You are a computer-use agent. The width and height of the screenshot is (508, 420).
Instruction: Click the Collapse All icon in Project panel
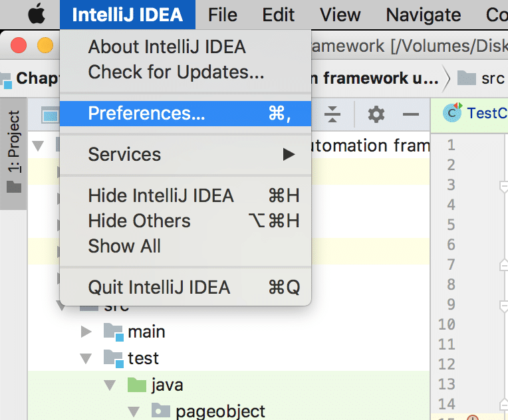coord(332,114)
